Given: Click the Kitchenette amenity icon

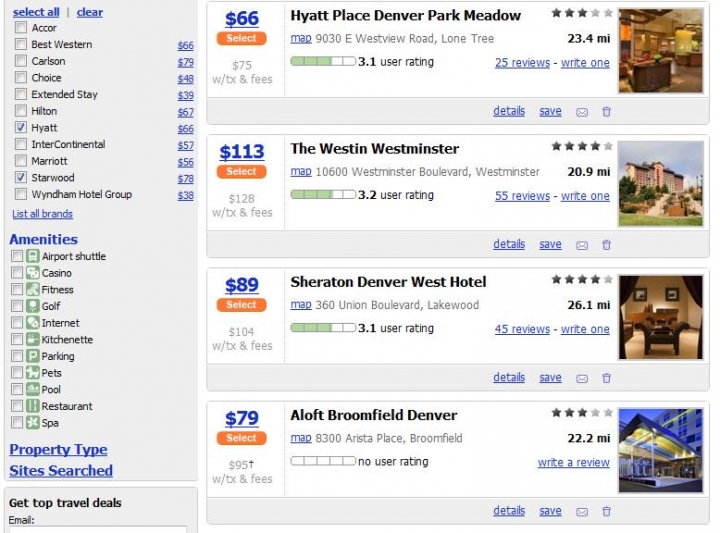Looking at the screenshot, I should pos(33,339).
